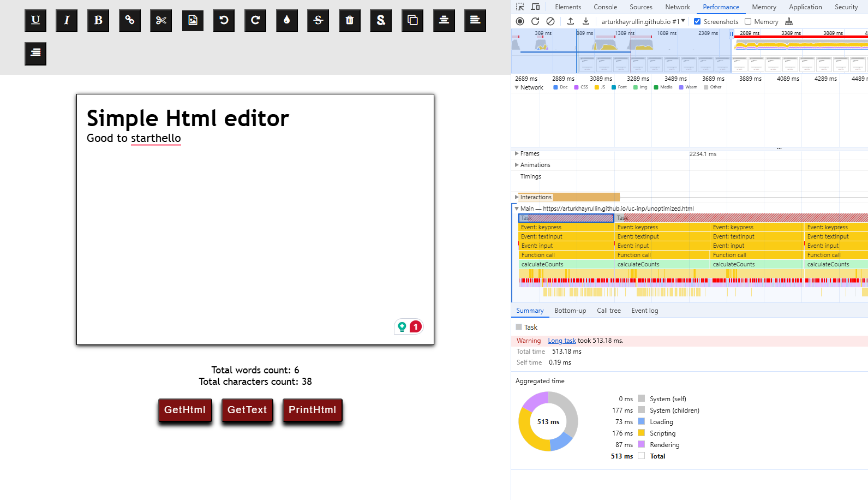Click the first 'Function call' flame entry
This screenshot has width=868, height=500.
point(566,255)
